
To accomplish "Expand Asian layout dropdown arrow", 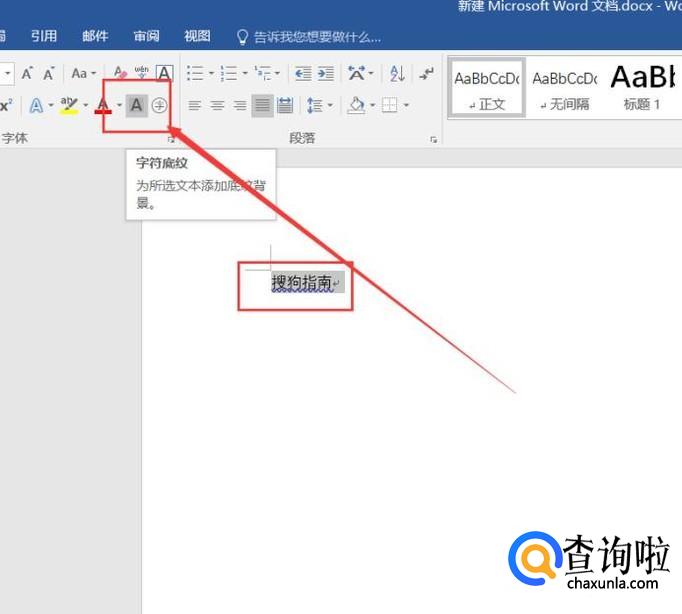I will [x=371, y=73].
